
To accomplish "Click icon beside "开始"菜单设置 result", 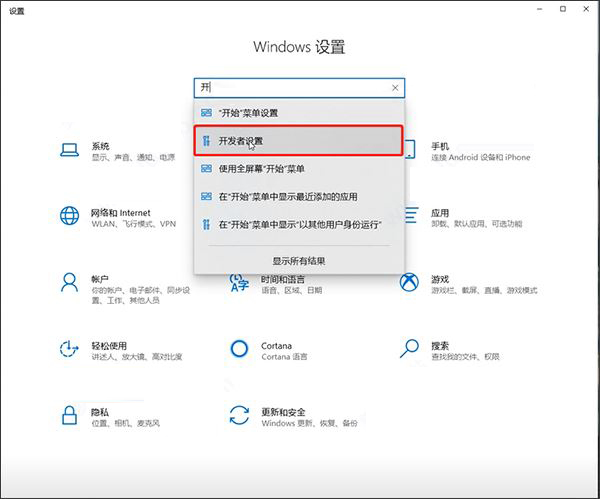I will click(x=206, y=113).
